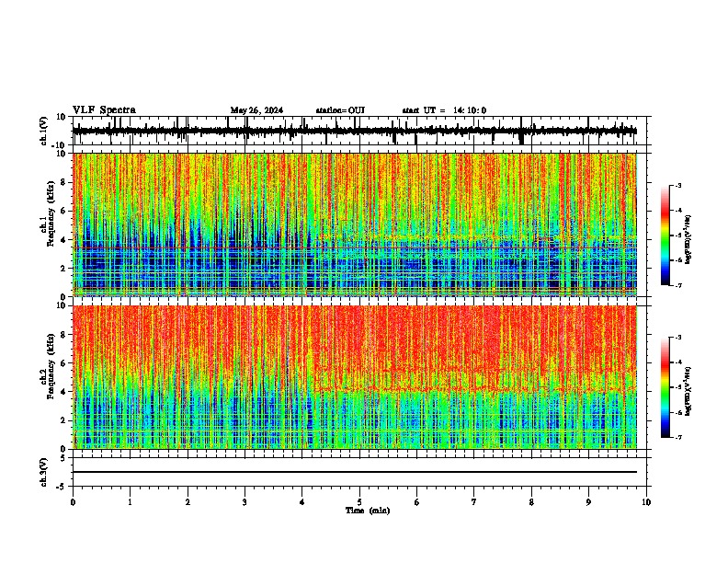Click time axis tick label "0"
The width and height of the screenshot is (728, 563).
pyautogui.click(x=73, y=502)
